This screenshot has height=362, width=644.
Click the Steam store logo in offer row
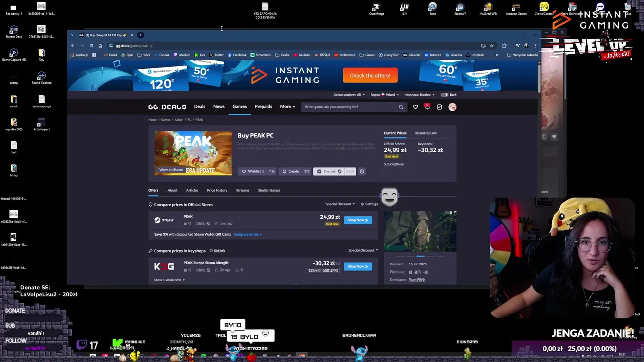(164, 220)
